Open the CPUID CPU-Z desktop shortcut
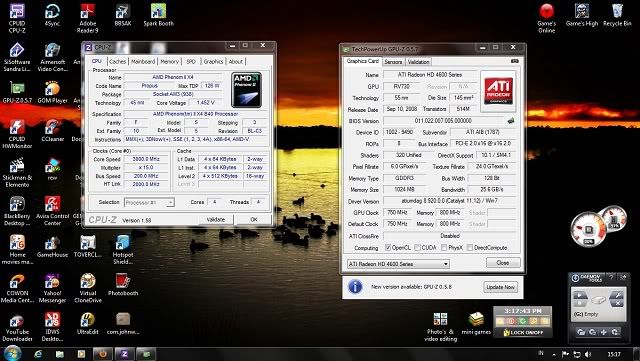 click(17, 18)
